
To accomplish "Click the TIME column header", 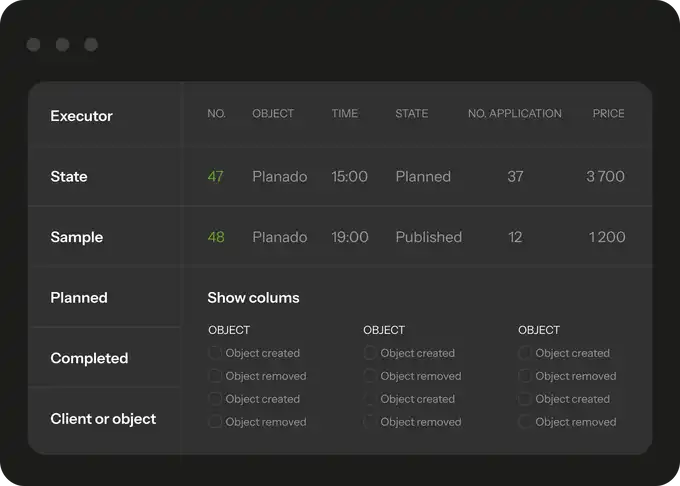I will point(344,114).
